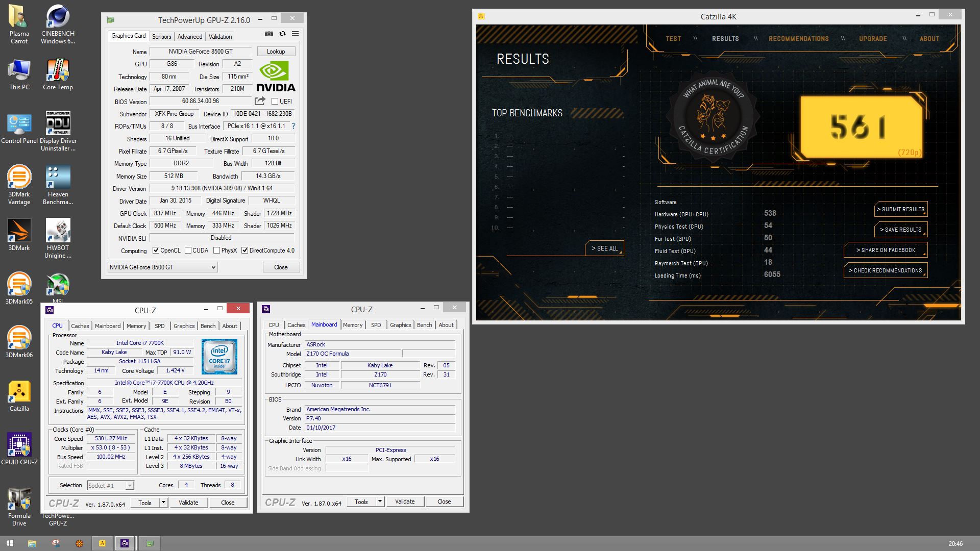The height and width of the screenshot is (551, 980).
Task: Click the Close button in GPU-Z
Action: tap(281, 267)
